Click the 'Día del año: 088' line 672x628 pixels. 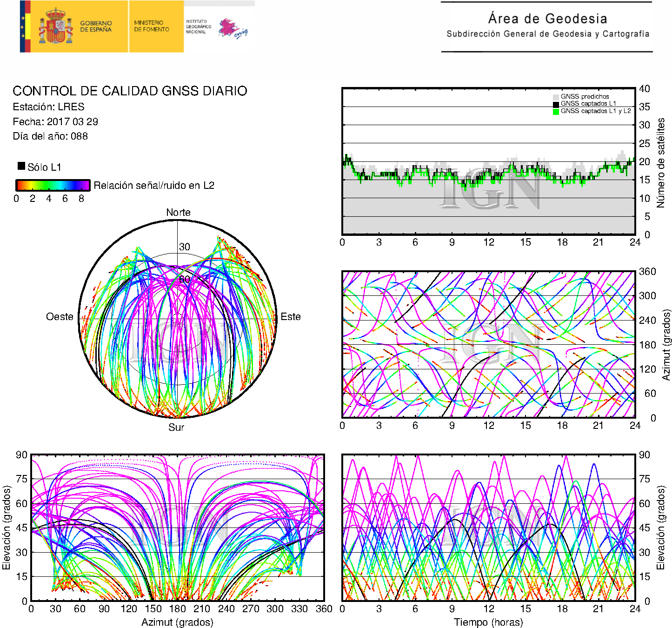(x=50, y=136)
